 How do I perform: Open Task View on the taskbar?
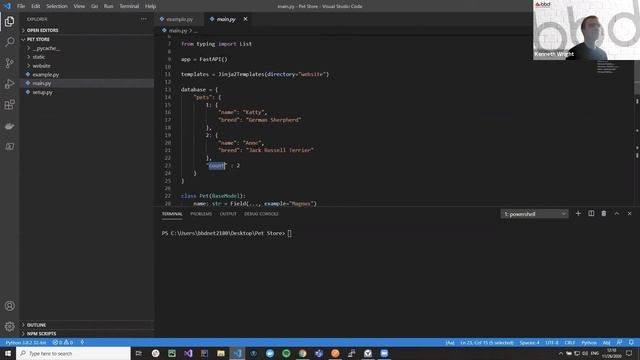click(x=138, y=353)
